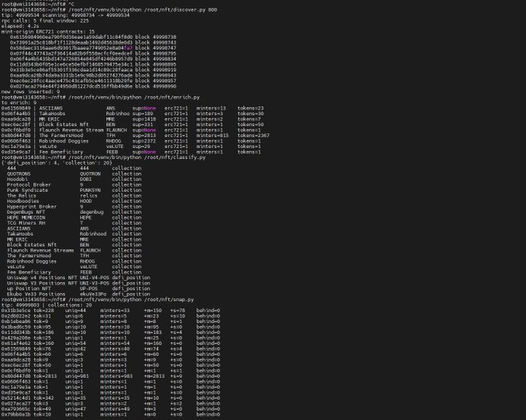Select the 'elapsed: 4.2s' line
526x420 pixels.
20,26
